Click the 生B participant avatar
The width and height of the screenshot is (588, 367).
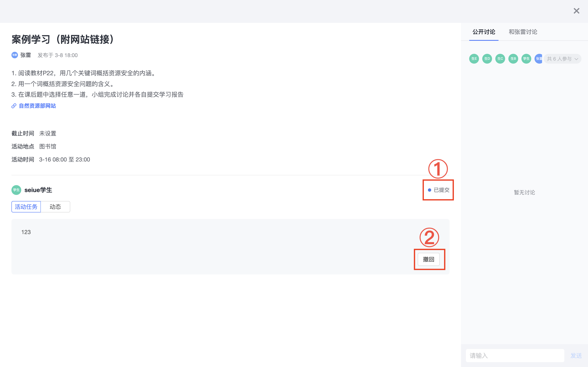[x=513, y=59]
